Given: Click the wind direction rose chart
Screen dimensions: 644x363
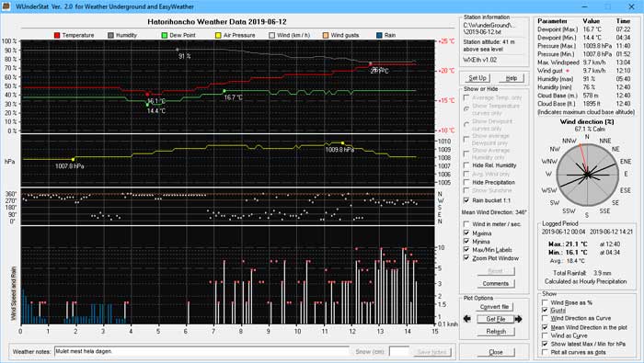Looking at the screenshot, I should [587, 175].
